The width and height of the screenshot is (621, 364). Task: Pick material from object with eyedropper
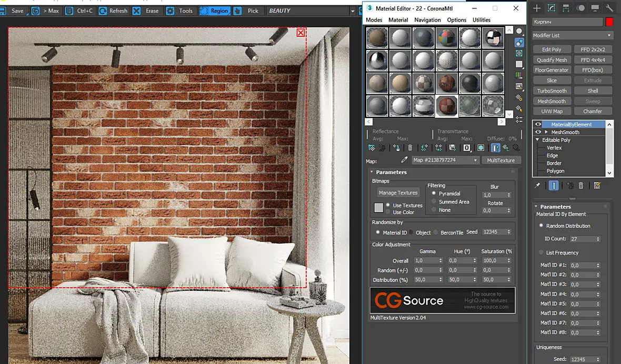(404, 160)
